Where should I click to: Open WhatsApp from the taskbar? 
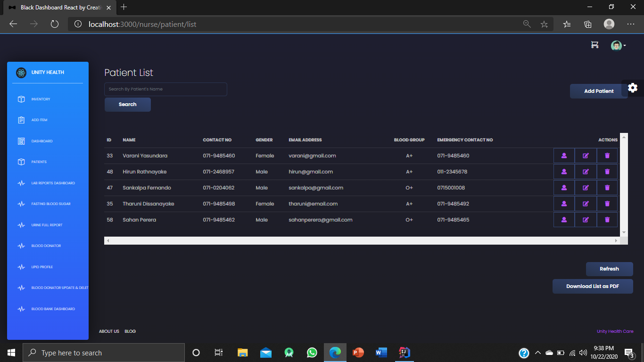point(312,353)
